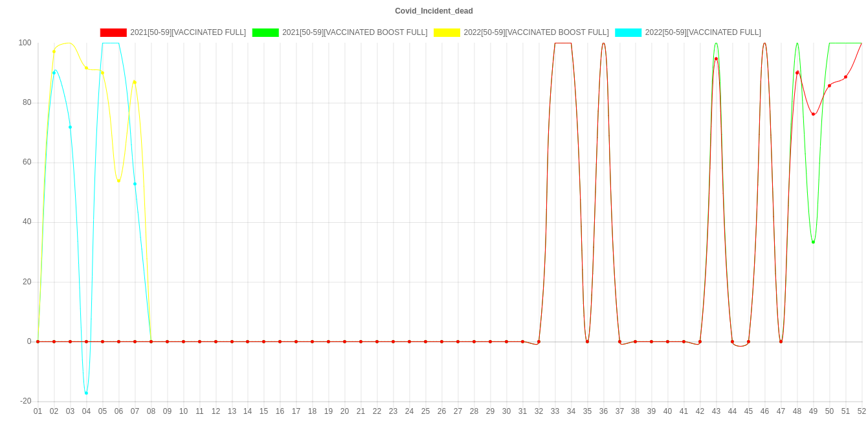868x434 pixels.
Task: Click the red data point at week 48
Action: point(797,73)
